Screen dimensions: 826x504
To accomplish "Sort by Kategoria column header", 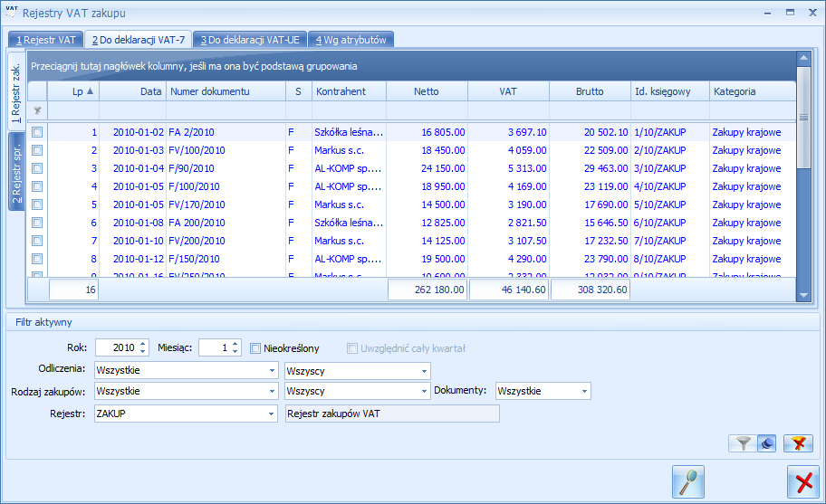I will click(x=753, y=91).
